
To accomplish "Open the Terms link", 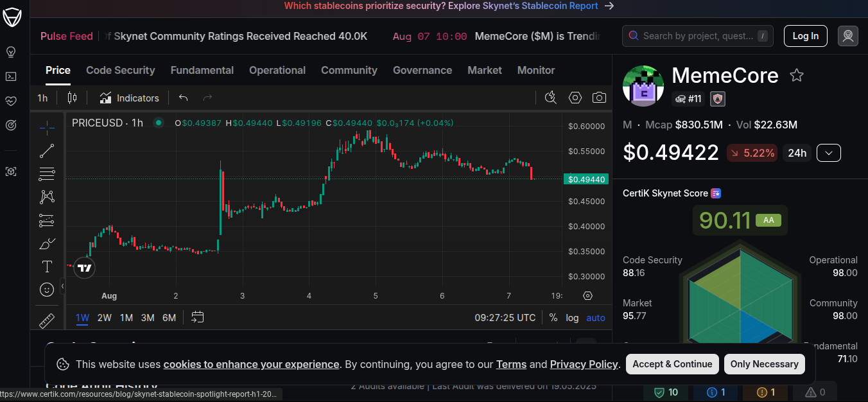I will point(511,364).
